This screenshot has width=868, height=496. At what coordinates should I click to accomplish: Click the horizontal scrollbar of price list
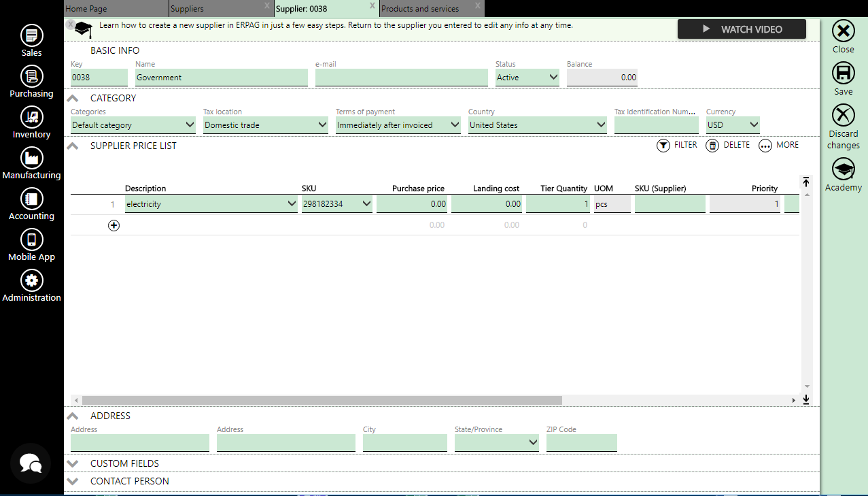pos(322,400)
